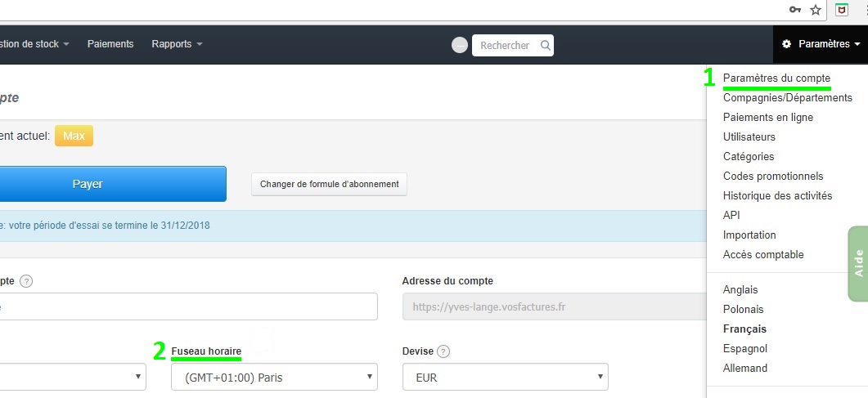
Task: Open Accès comptable entry
Action: coord(763,255)
